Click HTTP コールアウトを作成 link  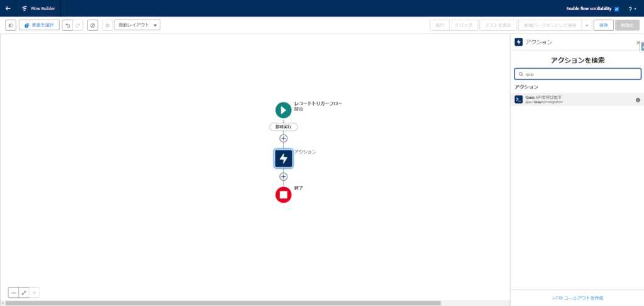click(577, 297)
